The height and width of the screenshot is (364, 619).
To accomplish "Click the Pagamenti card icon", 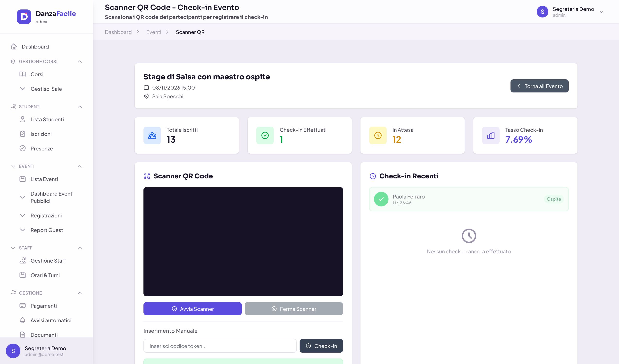I will pos(23,306).
